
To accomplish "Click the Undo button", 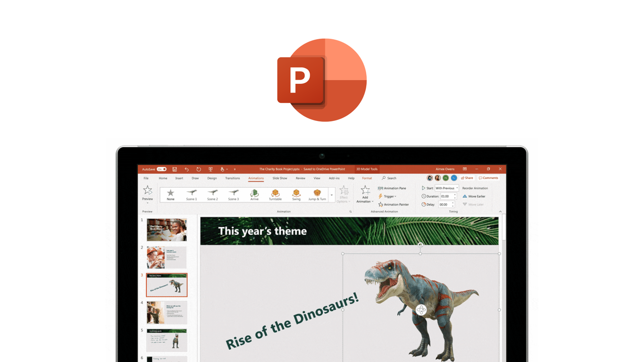I will (x=186, y=169).
